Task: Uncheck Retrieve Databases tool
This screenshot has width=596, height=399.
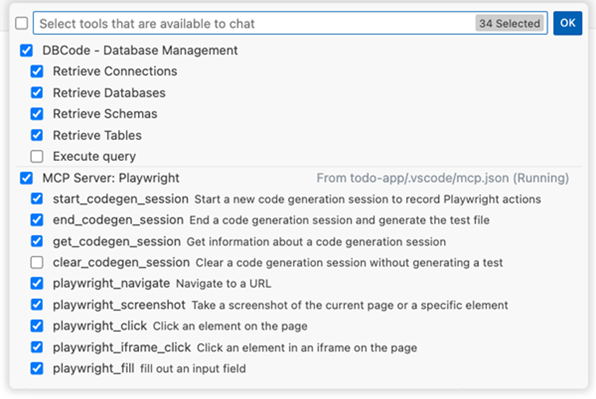Action: point(37,92)
